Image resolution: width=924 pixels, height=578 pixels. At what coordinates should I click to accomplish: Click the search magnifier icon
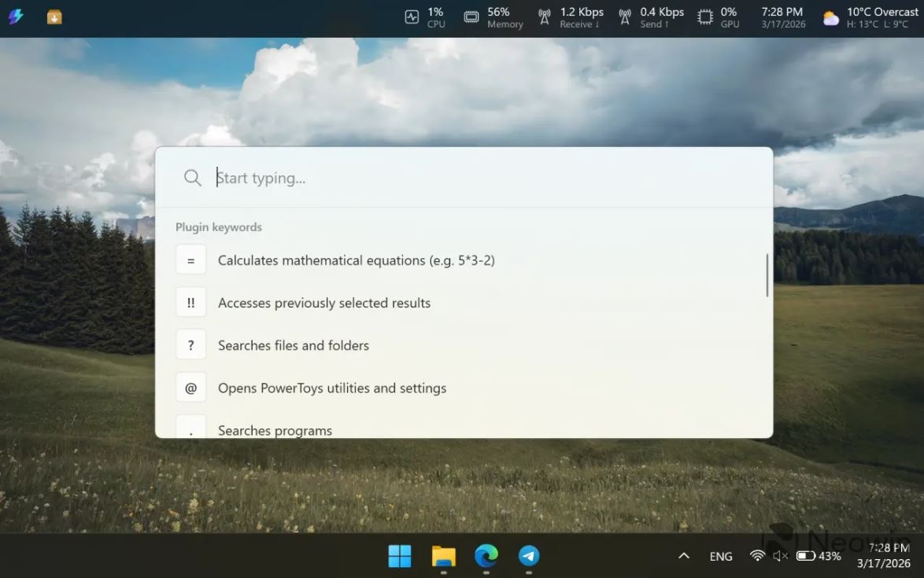pos(193,178)
